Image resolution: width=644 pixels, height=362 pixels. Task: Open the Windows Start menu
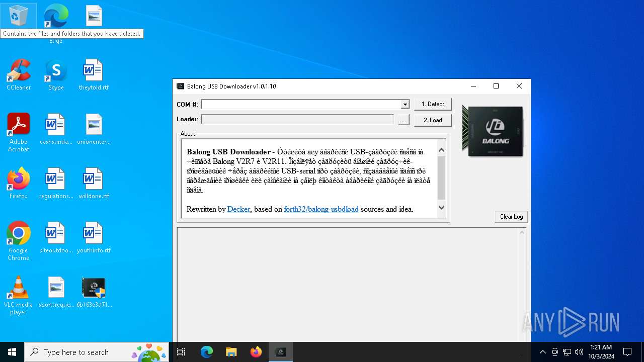[x=12, y=352]
